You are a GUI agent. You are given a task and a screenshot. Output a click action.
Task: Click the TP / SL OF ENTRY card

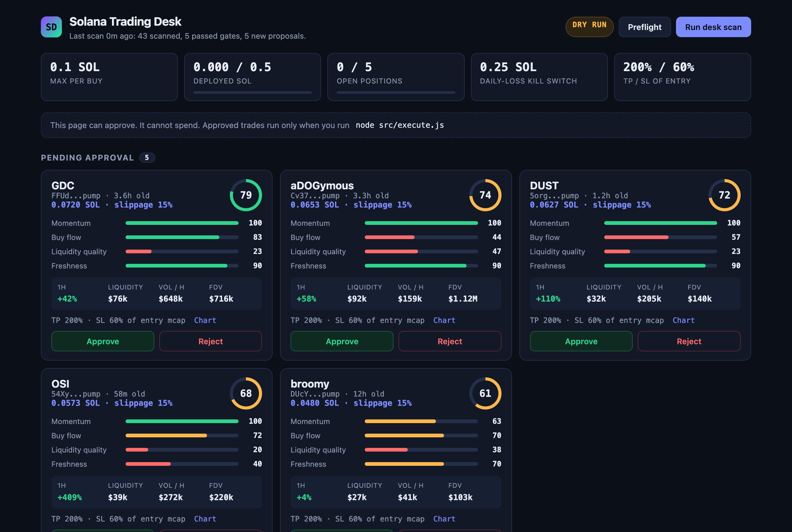point(682,77)
